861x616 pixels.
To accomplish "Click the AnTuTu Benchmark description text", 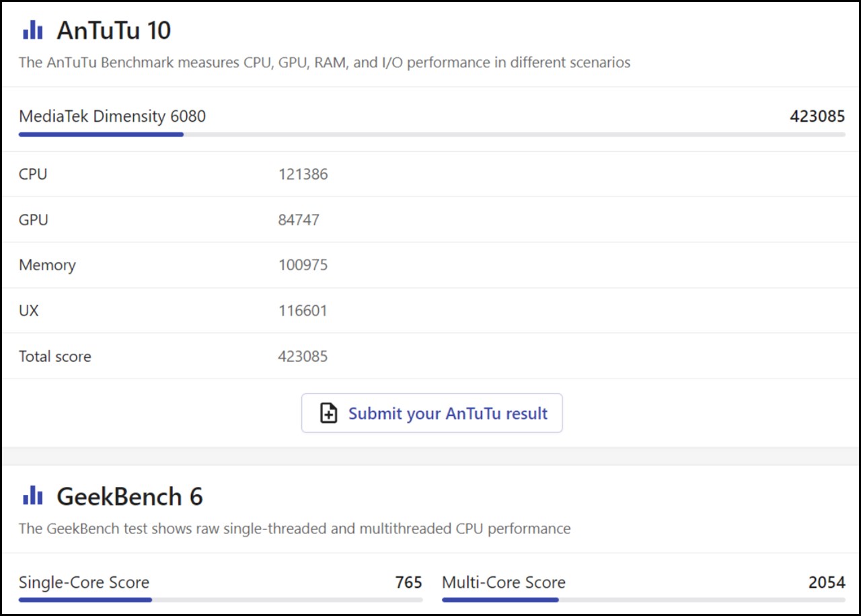I will click(x=324, y=63).
